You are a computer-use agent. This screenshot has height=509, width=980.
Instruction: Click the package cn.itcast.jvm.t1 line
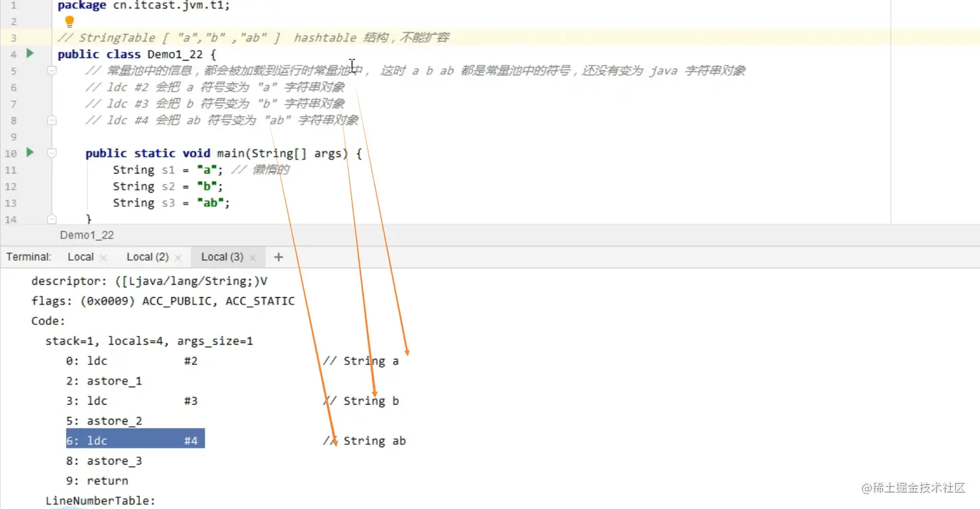pos(143,5)
